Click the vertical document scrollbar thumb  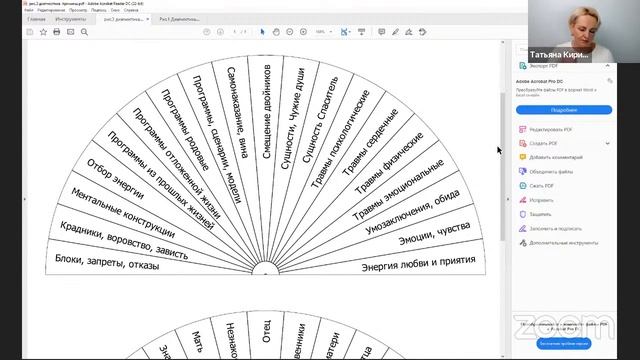click(x=502, y=167)
